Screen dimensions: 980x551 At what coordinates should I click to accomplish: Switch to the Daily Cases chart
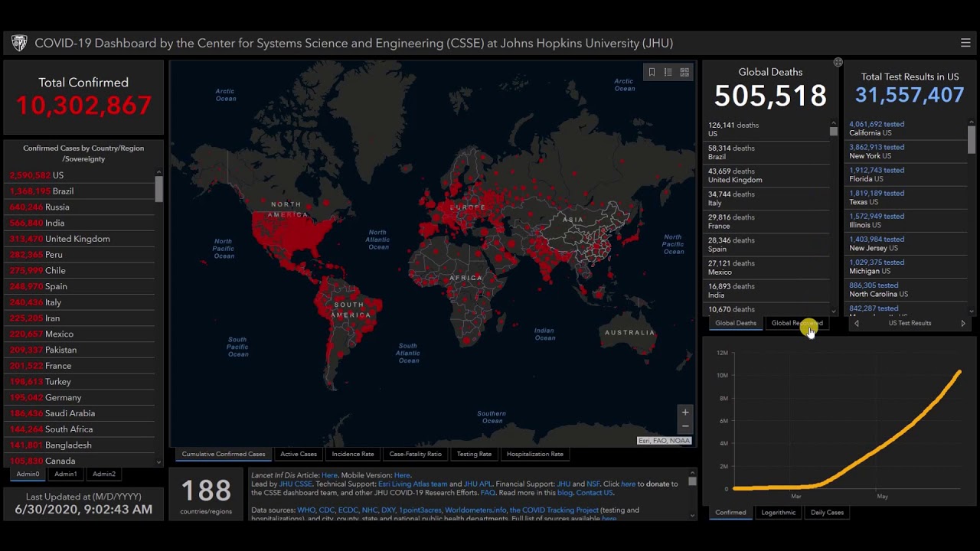click(x=827, y=512)
